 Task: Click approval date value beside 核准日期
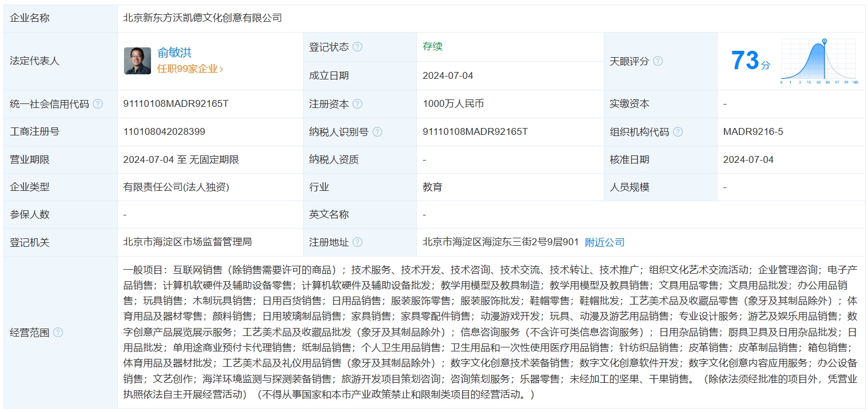tap(748, 159)
